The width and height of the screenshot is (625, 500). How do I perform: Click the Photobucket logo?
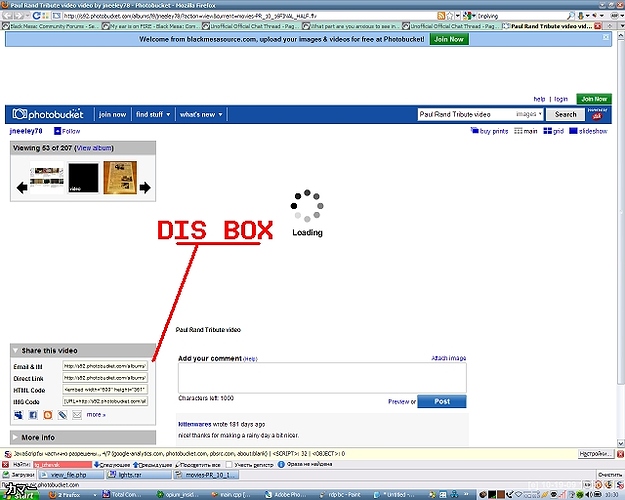click(48, 114)
